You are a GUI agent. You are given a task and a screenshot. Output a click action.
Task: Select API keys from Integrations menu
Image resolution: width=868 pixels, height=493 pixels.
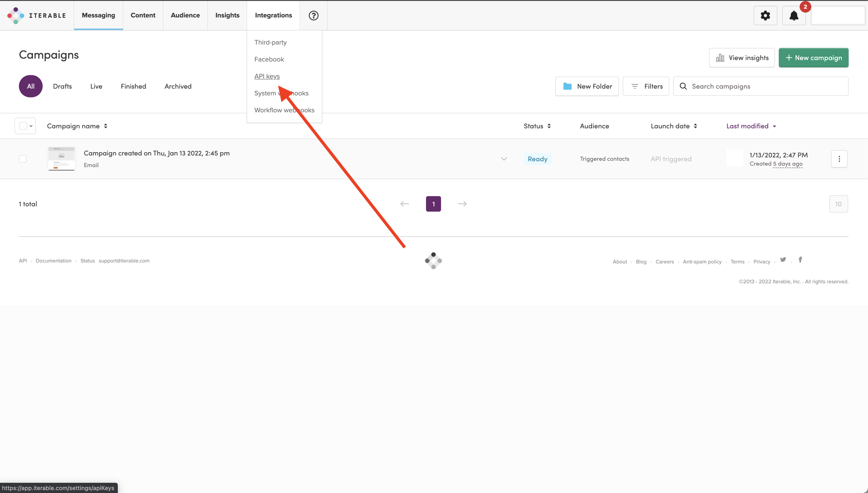[267, 76]
